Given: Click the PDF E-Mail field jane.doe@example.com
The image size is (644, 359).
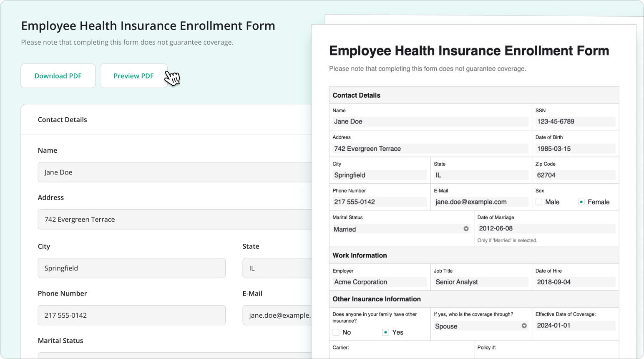Looking at the screenshot, I should click(481, 202).
